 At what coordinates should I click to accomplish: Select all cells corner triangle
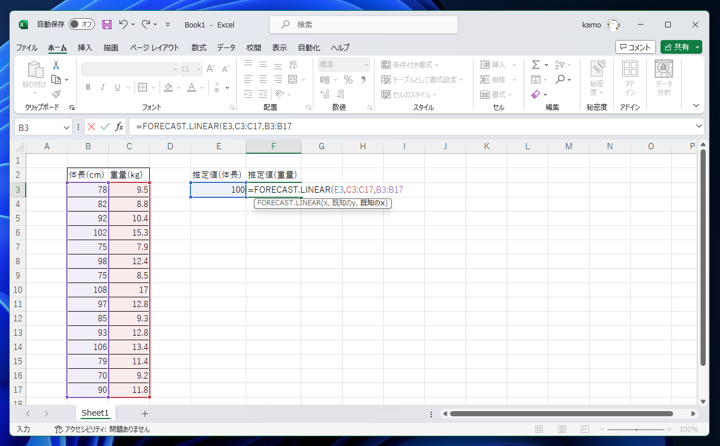19,147
